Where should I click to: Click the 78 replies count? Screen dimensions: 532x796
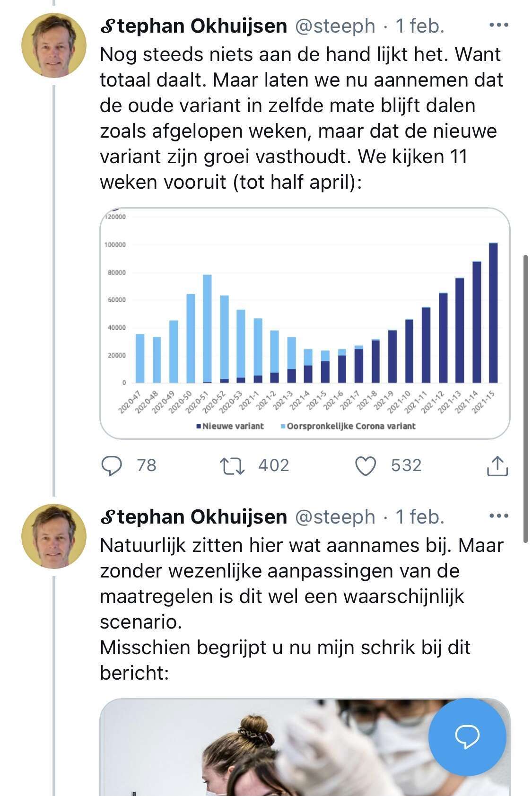click(x=146, y=466)
